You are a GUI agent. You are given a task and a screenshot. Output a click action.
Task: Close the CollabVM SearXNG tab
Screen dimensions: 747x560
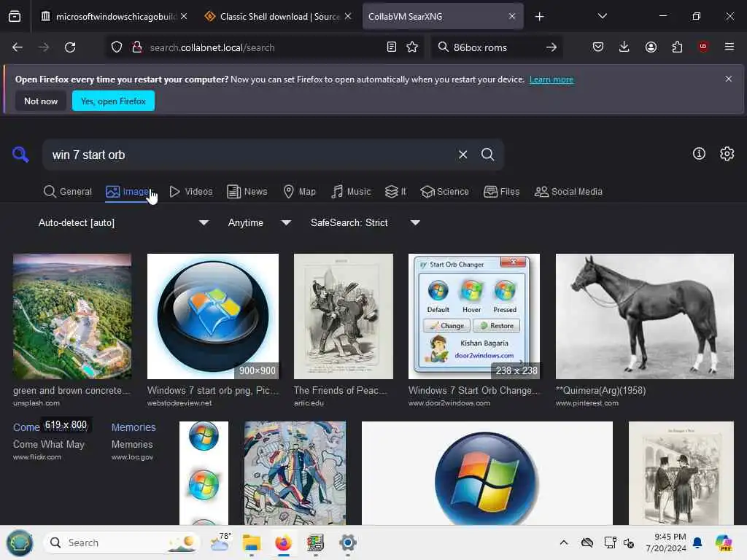point(511,17)
